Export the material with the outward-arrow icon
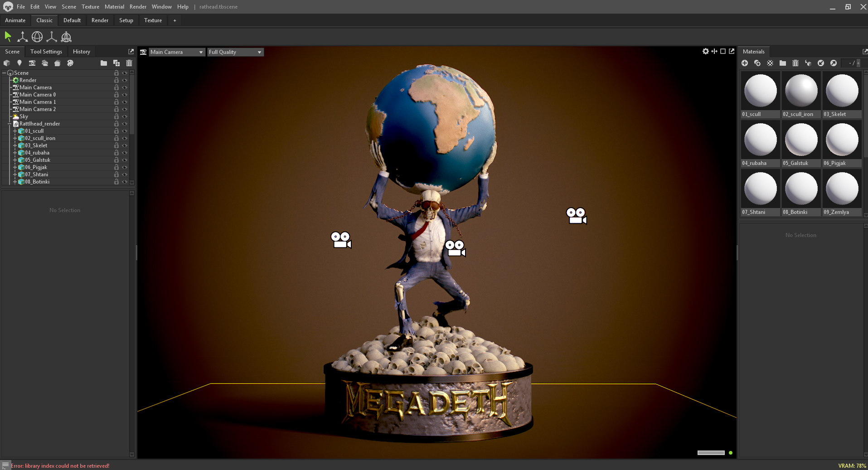Viewport: 868px width, 470px height. point(834,63)
